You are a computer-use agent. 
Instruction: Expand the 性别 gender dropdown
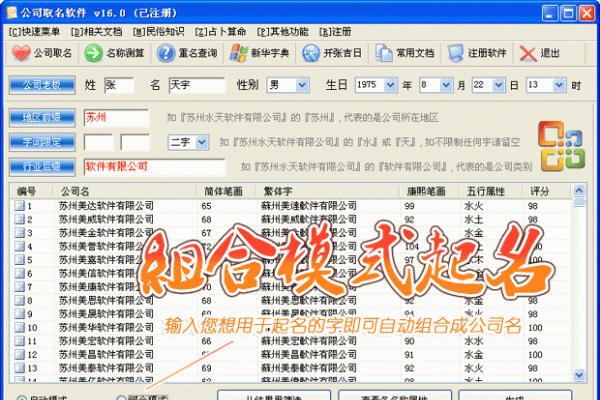[x=302, y=85]
